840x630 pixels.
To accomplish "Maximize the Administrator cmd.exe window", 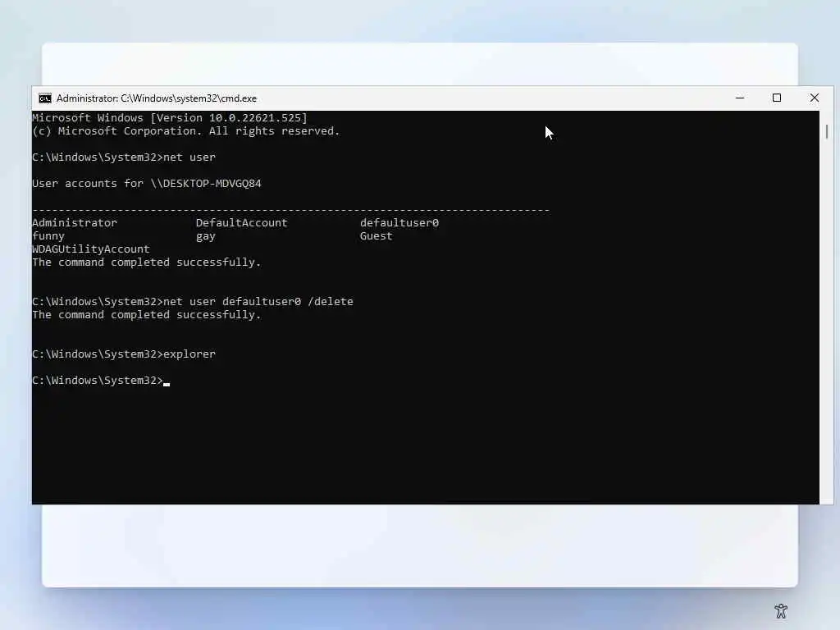I will point(777,98).
